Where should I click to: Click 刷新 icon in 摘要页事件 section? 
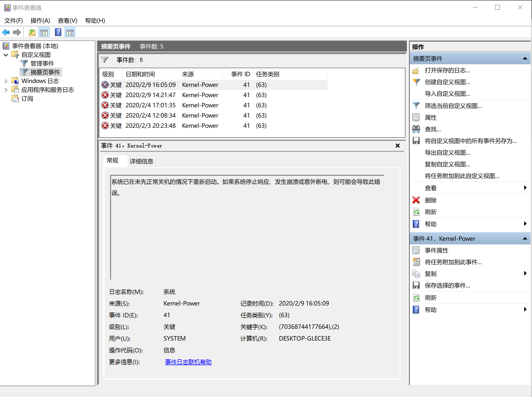(x=416, y=212)
